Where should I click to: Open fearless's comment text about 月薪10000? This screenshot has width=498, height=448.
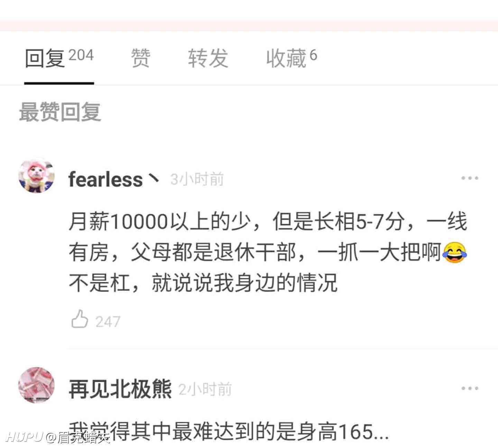tap(268, 252)
